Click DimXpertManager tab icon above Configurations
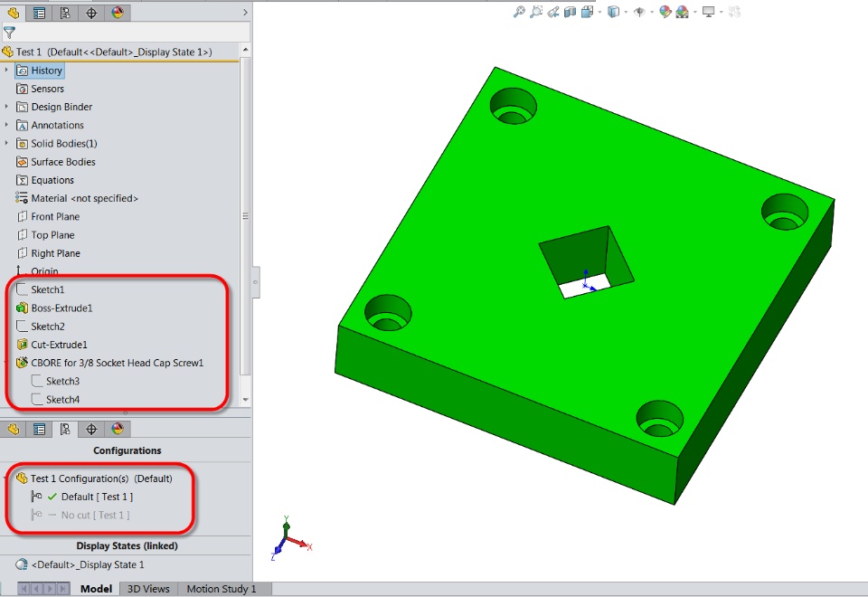 [x=91, y=429]
